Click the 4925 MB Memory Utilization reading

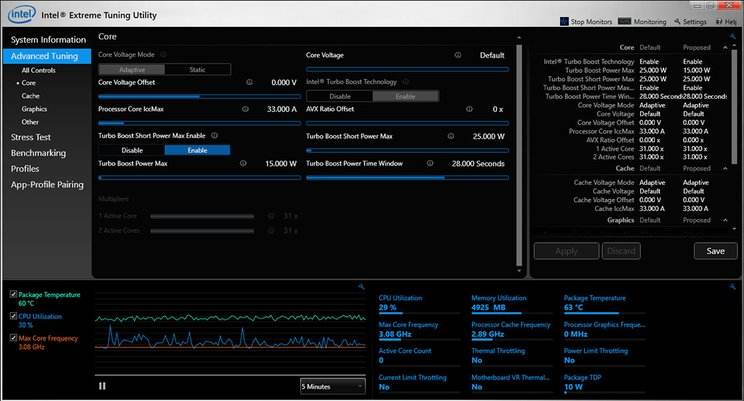coord(488,308)
